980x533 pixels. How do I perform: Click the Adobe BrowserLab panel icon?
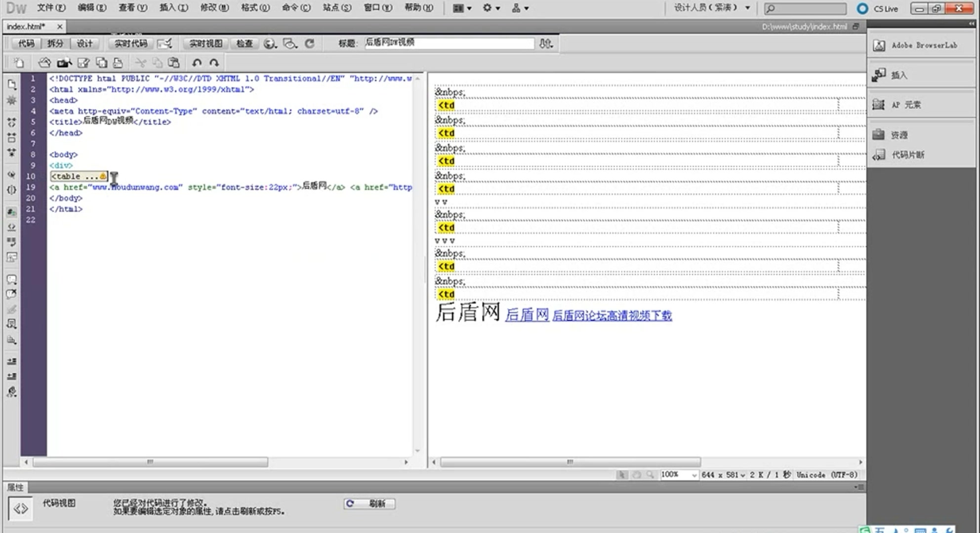[x=879, y=45]
